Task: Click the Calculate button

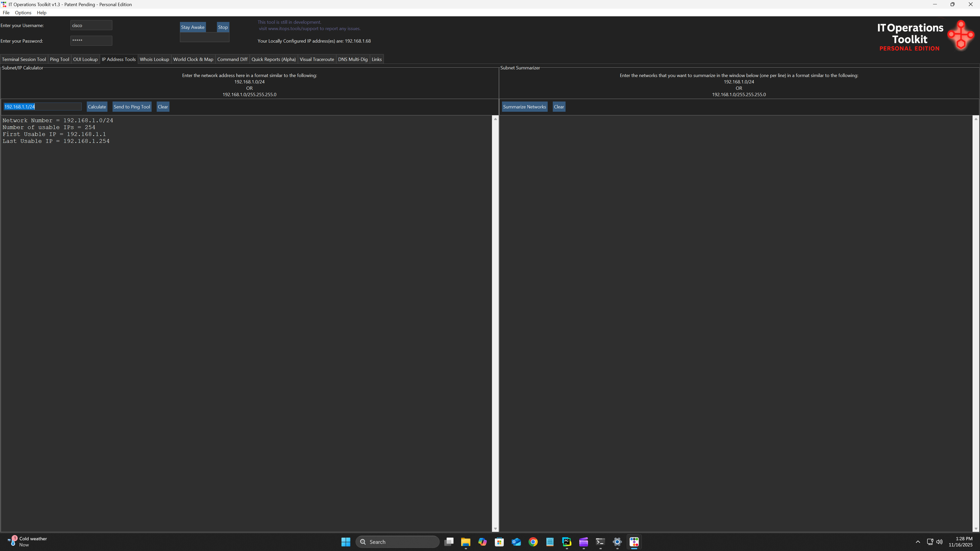Action: coord(97,106)
